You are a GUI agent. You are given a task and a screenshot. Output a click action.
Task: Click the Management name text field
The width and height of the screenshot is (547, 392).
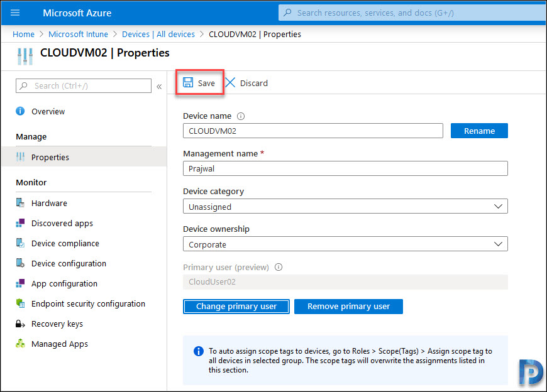click(x=345, y=168)
